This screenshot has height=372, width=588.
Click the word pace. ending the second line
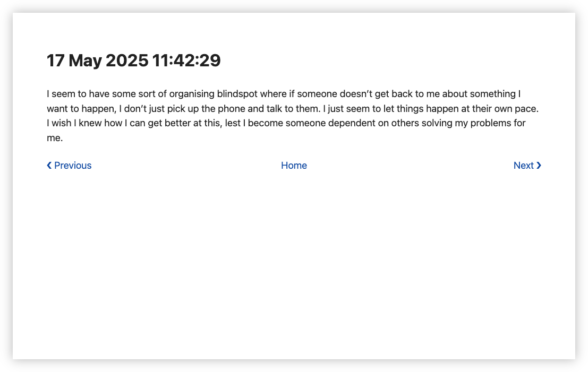click(526, 109)
